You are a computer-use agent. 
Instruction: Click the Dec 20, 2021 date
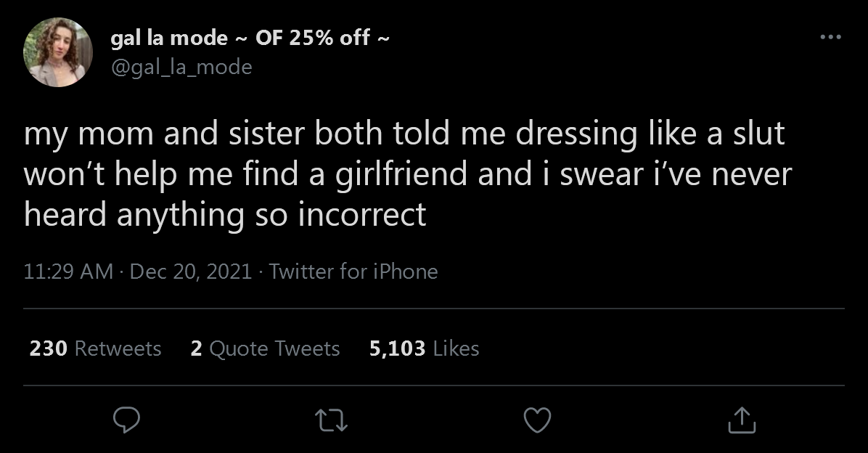[190, 272]
